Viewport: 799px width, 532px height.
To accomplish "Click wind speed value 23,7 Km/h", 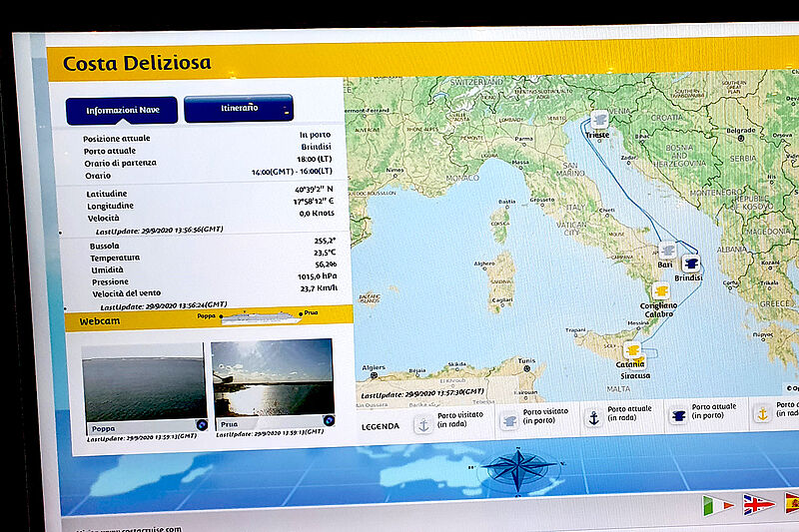I will click(x=319, y=288).
